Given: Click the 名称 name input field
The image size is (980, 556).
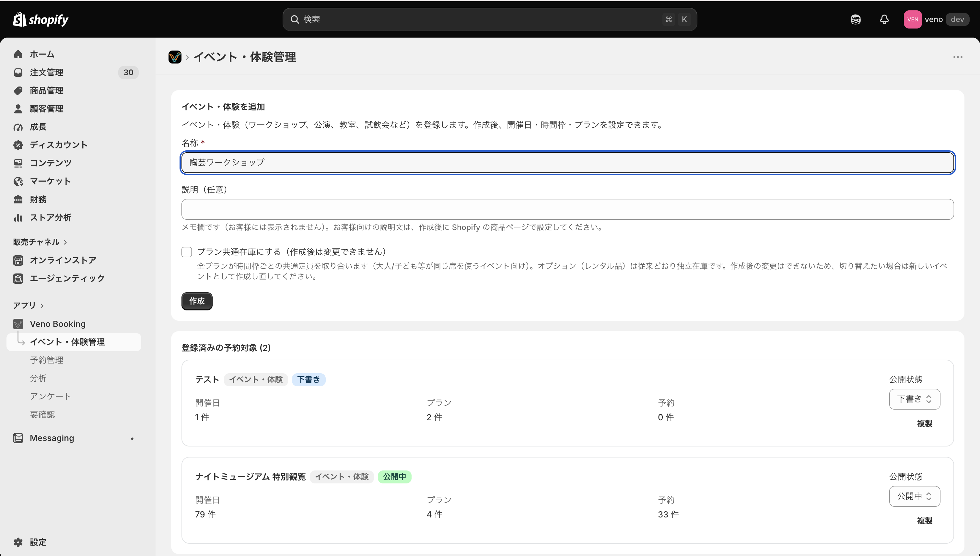Looking at the screenshot, I should pos(567,163).
